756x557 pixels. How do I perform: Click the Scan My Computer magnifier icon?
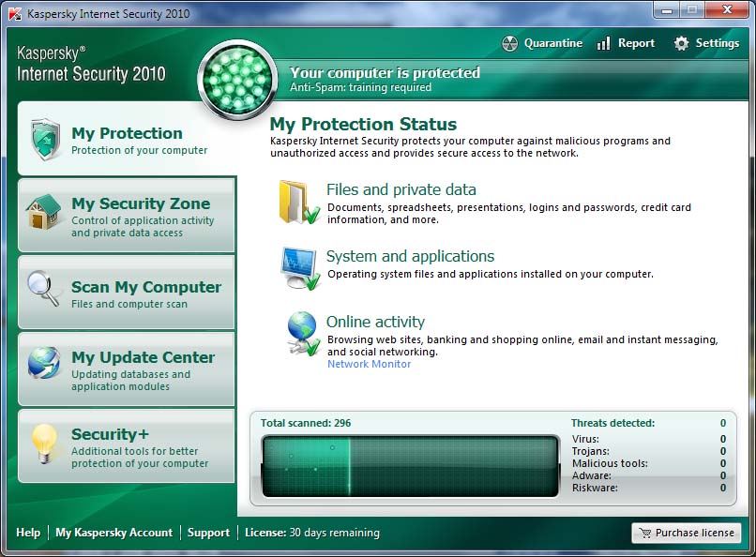pos(43,288)
